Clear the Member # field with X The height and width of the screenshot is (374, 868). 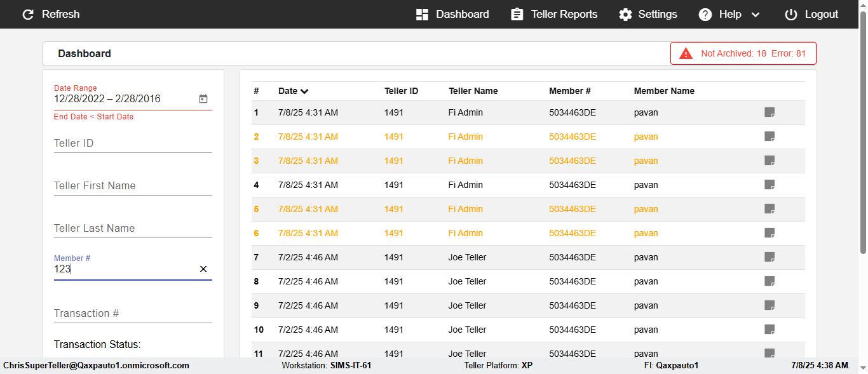[203, 269]
